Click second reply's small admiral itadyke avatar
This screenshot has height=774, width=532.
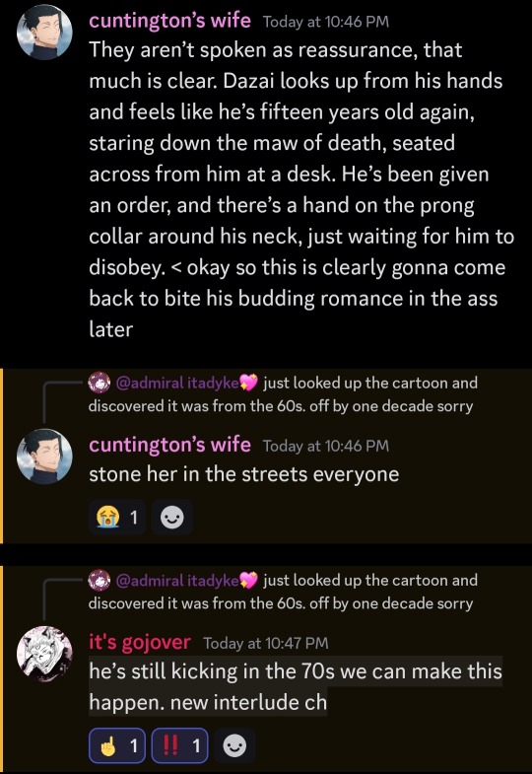point(100,580)
